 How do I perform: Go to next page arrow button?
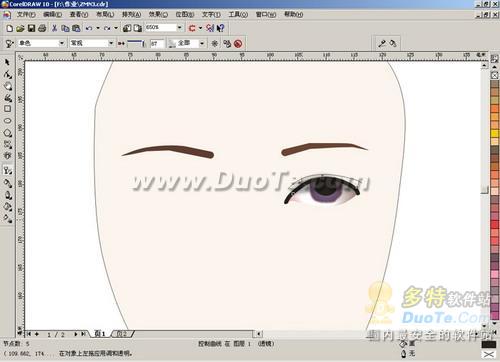pos(76,334)
